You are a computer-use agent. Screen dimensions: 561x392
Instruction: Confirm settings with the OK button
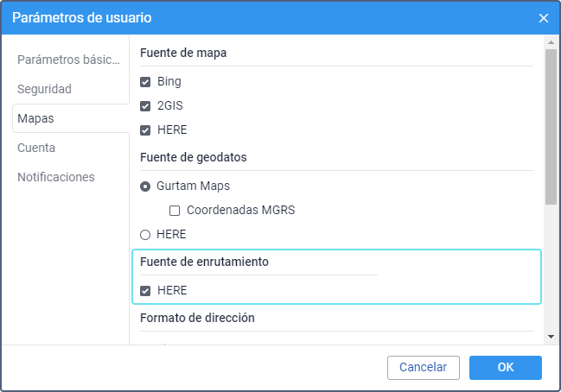506,367
